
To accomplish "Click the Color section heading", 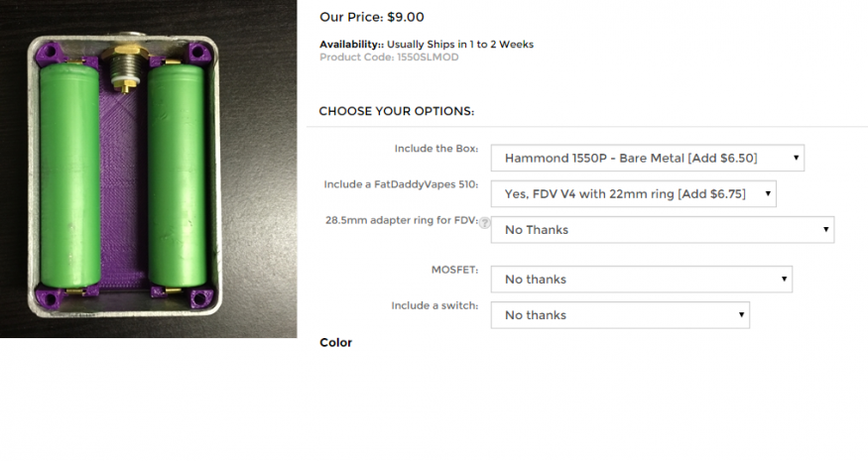I will click(335, 343).
